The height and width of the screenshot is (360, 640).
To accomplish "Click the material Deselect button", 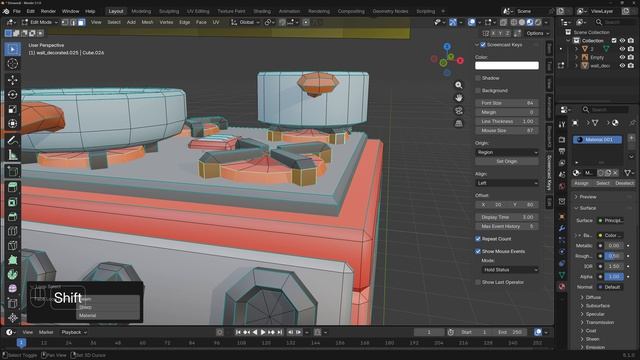I will pos(624,183).
